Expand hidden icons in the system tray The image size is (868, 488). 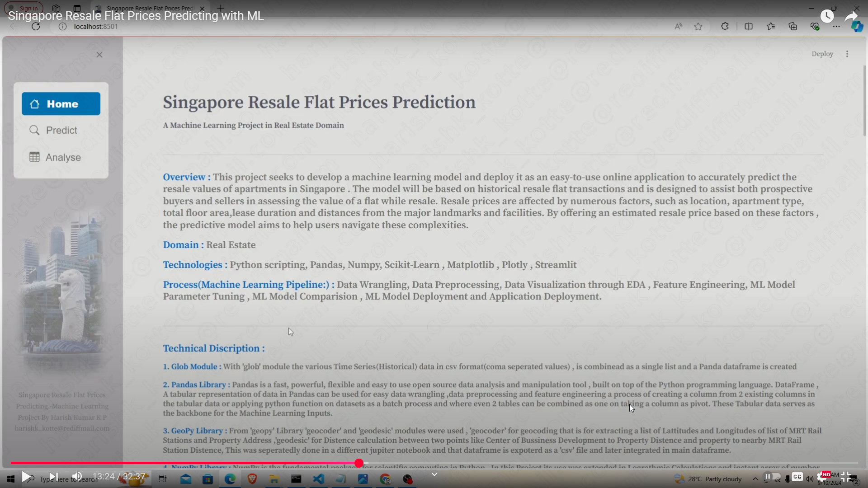pyautogui.click(x=755, y=479)
